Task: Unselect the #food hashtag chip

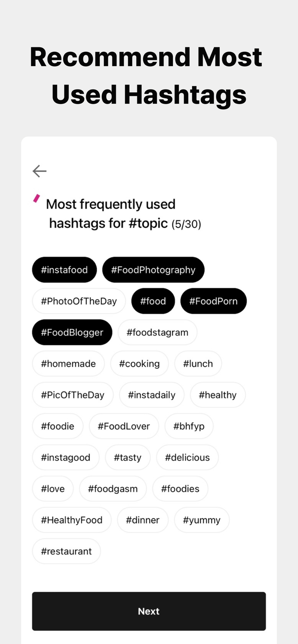Action: tap(153, 301)
